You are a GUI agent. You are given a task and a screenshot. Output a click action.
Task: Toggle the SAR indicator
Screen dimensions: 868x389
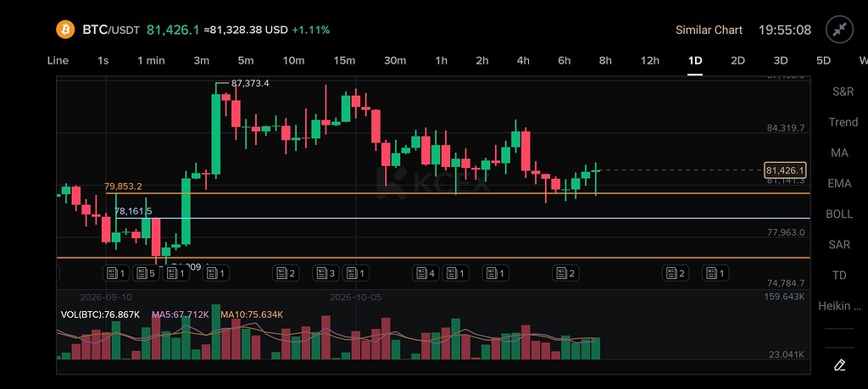pyautogui.click(x=839, y=245)
